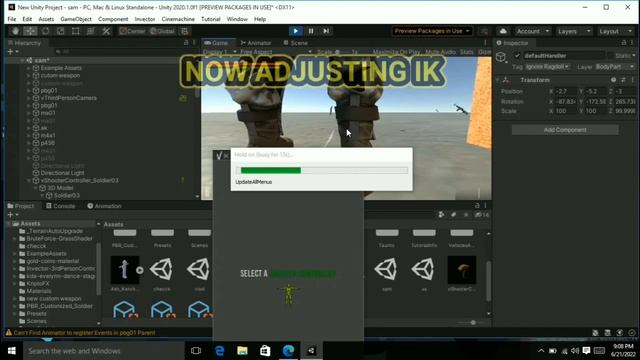Toggle the Global handle rotation button
Screen dimensions: 640x360
click(x=162, y=31)
